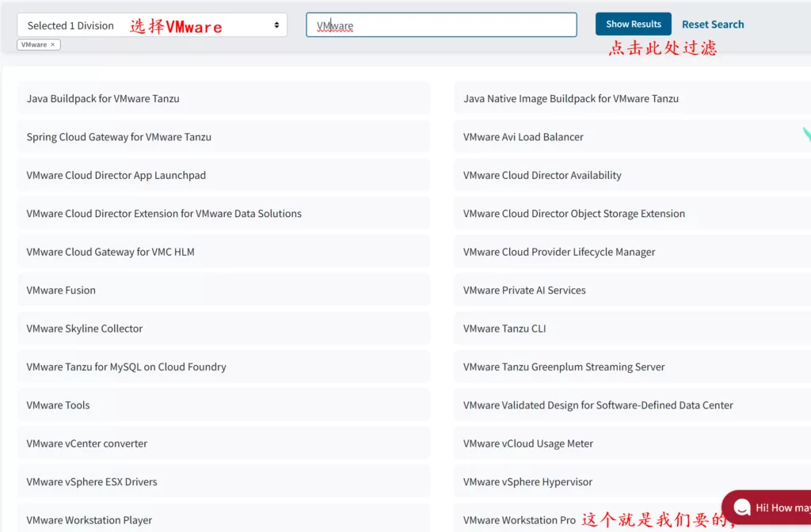This screenshot has width=811, height=532.
Task: Open VMware Tanzu CLI entry
Action: click(504, 329)
